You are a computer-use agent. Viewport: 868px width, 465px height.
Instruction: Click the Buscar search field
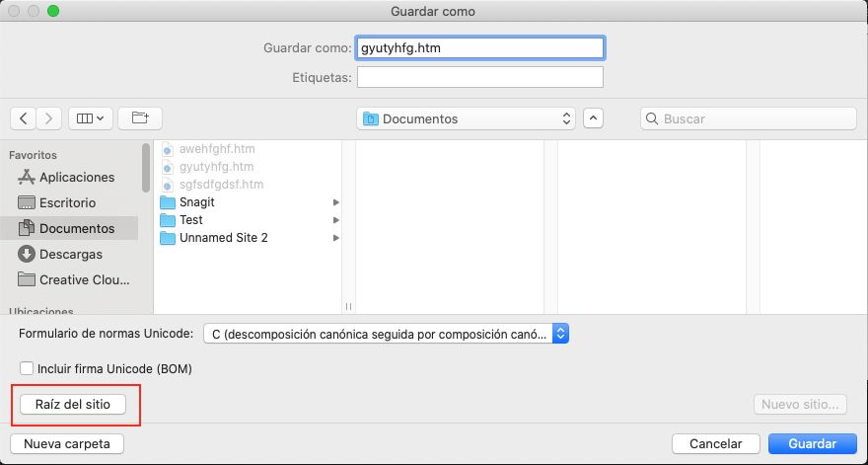click(x=749, y=118)
